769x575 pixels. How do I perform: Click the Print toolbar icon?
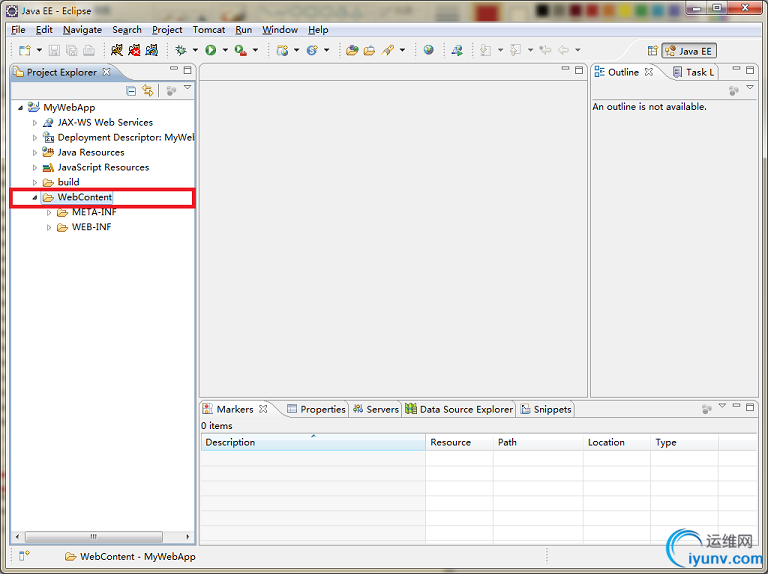(89, 50)
